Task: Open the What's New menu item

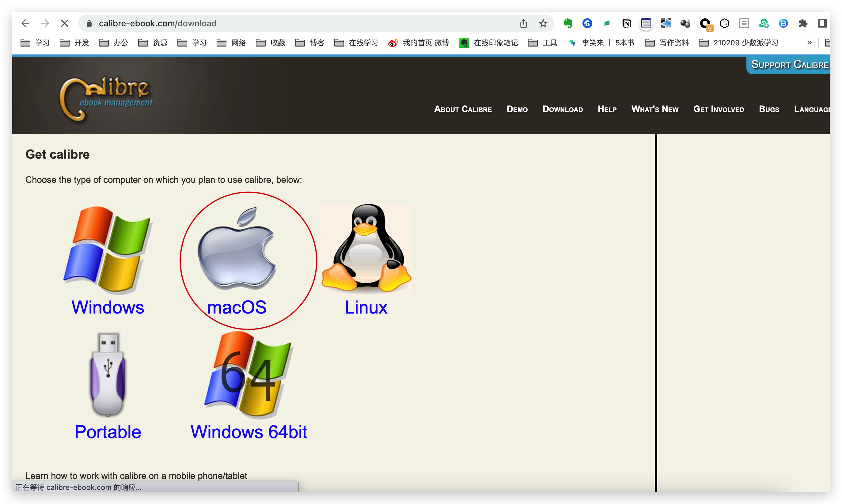Action: [655, 109]
